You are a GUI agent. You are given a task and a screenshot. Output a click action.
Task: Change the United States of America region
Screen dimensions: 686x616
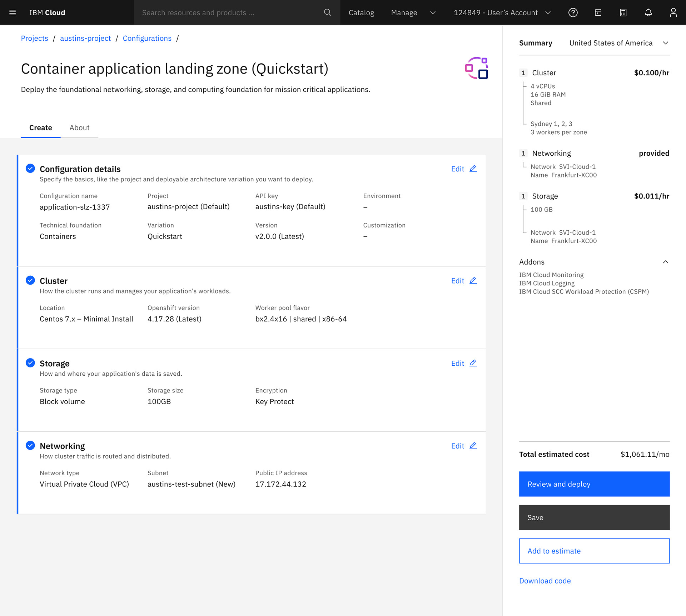[x=619, y=43]
